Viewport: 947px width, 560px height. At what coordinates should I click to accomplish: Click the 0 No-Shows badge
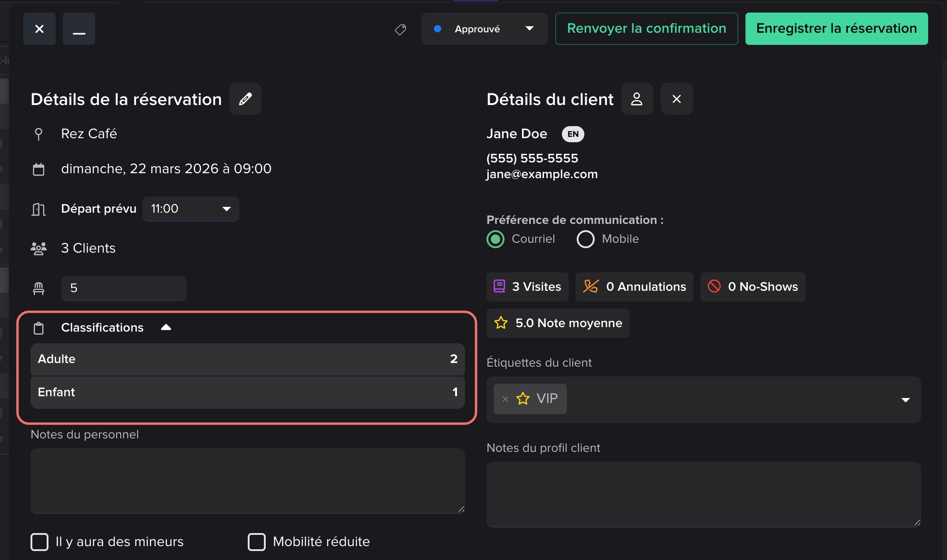753,287
